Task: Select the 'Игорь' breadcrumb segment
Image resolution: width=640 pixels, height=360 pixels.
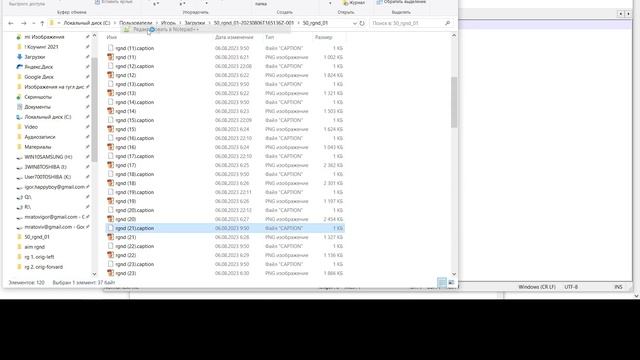Action: coord(168,23)
